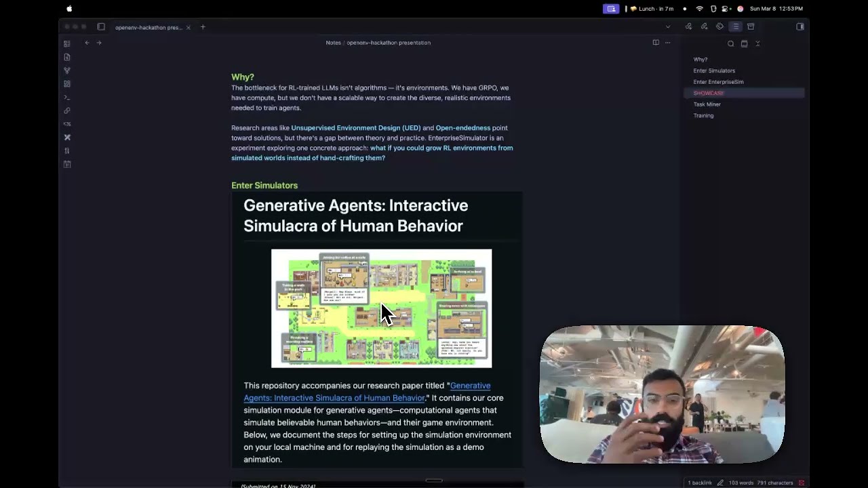Click the Control Center toggle icon
Viewport: 868px width, 488px height.
point(726,9)
